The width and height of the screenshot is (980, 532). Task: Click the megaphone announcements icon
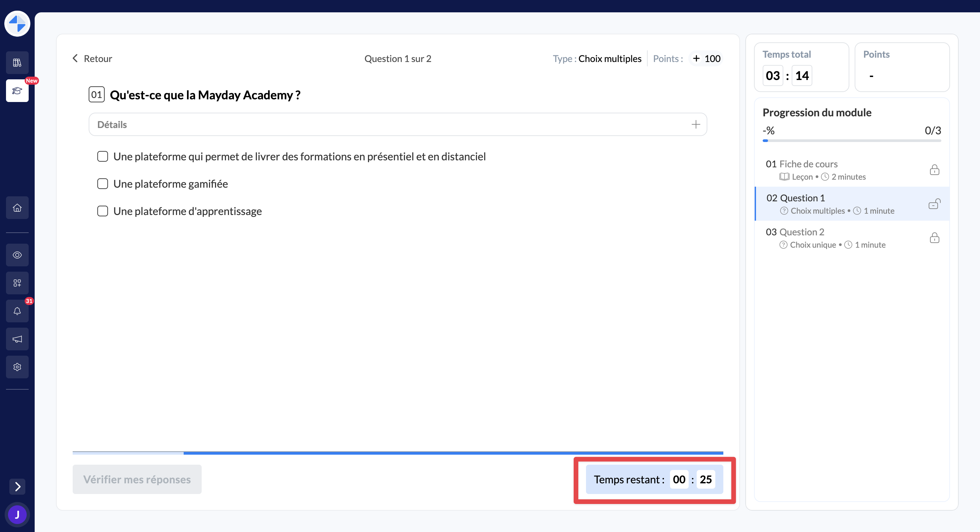pyautogui.click(x=17, y=339)
